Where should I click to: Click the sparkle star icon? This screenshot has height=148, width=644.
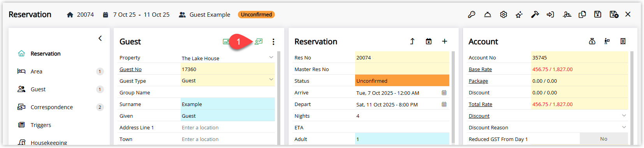(x=519, y=14)
